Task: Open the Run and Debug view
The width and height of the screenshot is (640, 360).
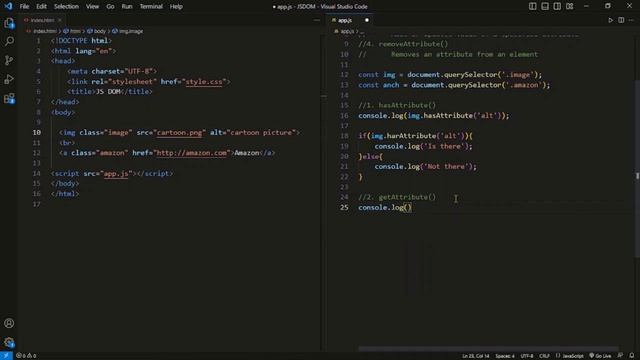Action: [9, 79]
